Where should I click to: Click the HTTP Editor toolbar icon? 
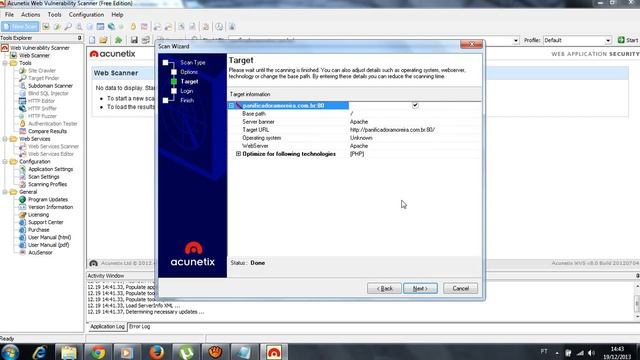click(x=100, y=27)
